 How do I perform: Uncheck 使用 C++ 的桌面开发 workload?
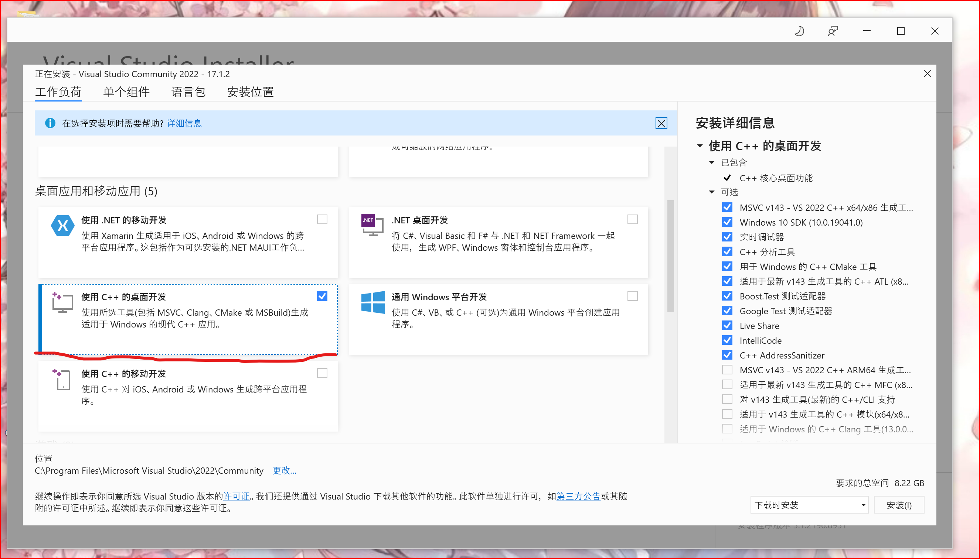click(322, 296)
